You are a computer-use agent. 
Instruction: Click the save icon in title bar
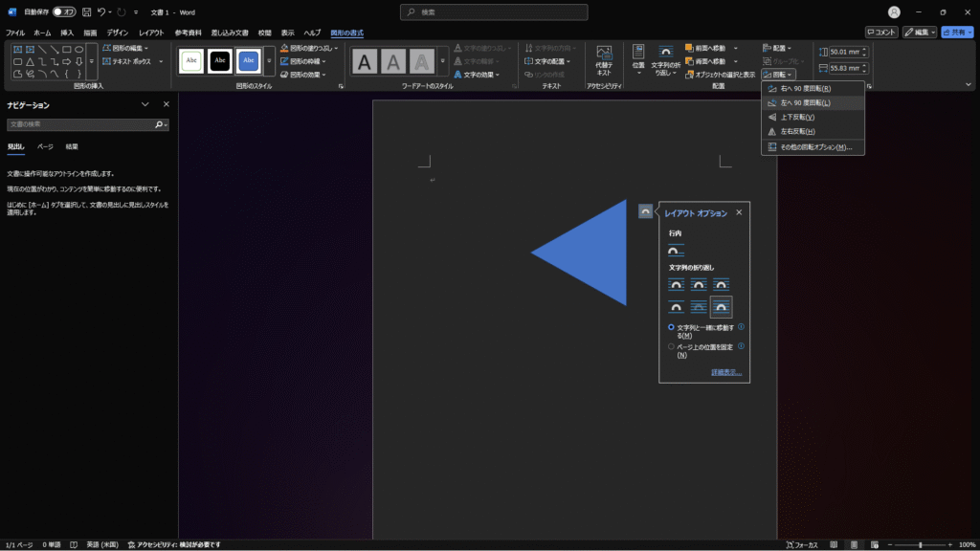coord(86,11)
